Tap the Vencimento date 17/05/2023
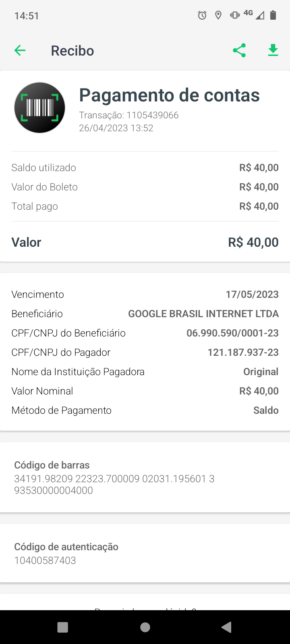290x644 pixels. click(x=252, y=294)
